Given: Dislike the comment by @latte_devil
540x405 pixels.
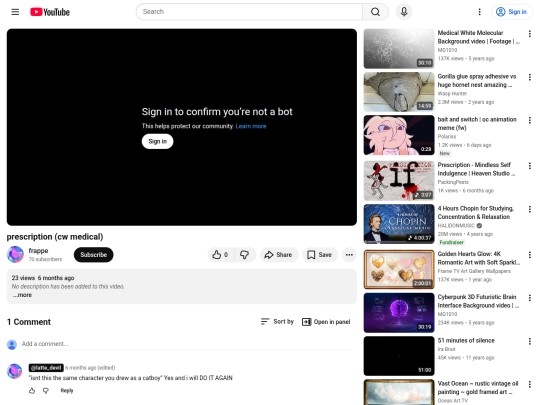Looking at the screenshot, I should click(x=46, y=391).
